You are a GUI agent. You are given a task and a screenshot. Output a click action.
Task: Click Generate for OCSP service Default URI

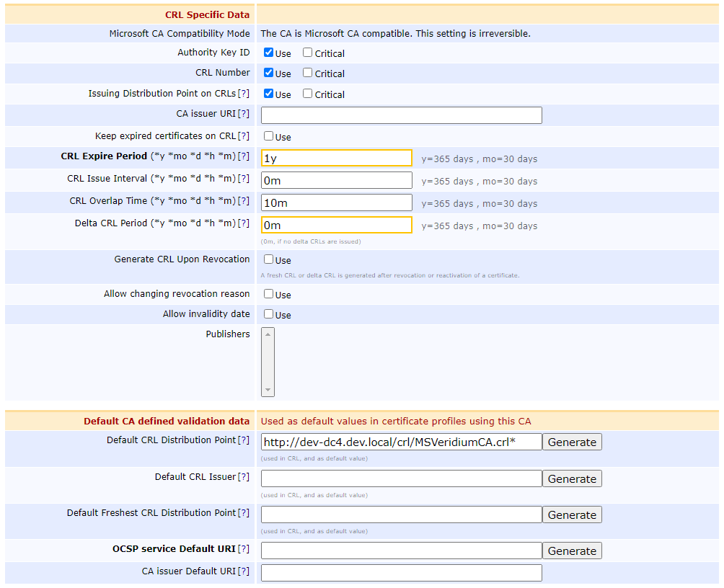(x=572, y=551)
